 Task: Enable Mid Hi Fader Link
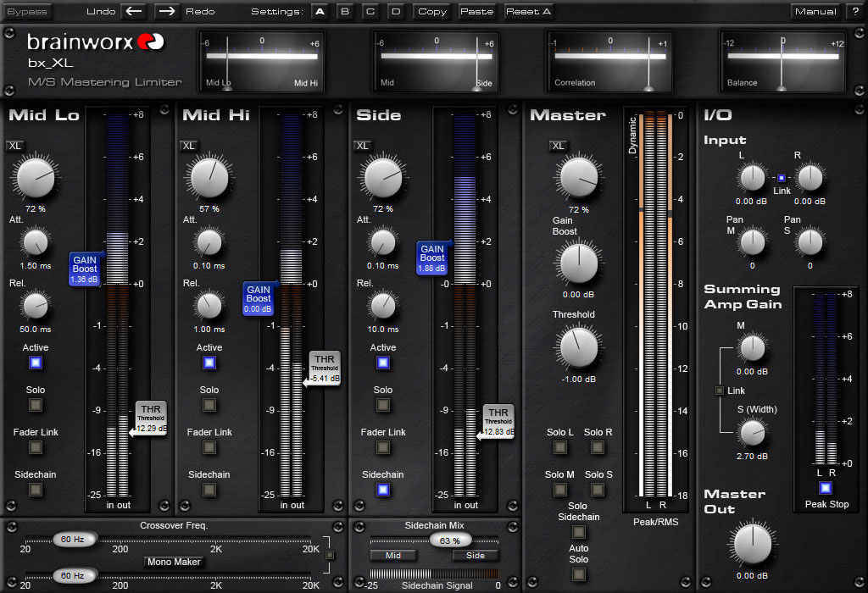209,447
